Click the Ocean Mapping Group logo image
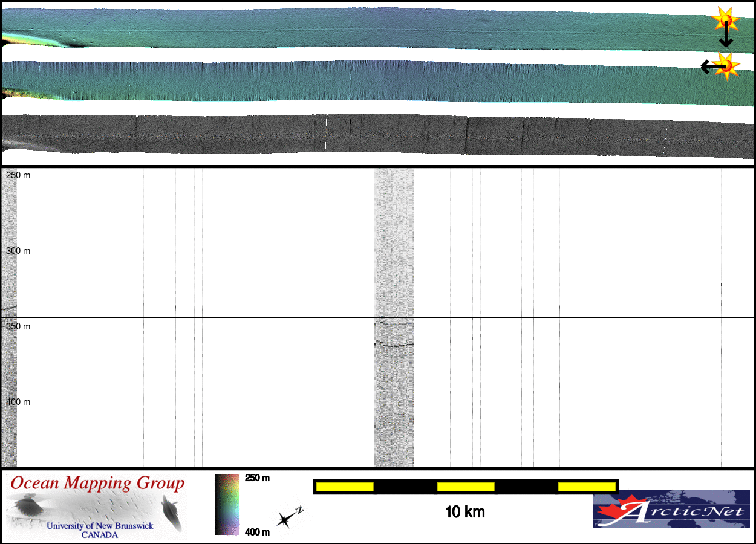756x544 pixels. pyautogui.click(x=97, y=507)
